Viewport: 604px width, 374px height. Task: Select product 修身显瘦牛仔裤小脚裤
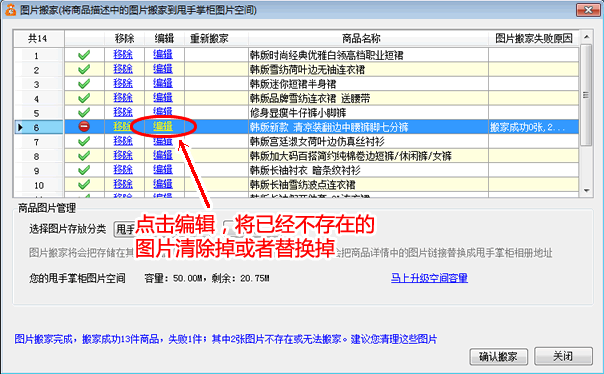click(x=298, y=112)
